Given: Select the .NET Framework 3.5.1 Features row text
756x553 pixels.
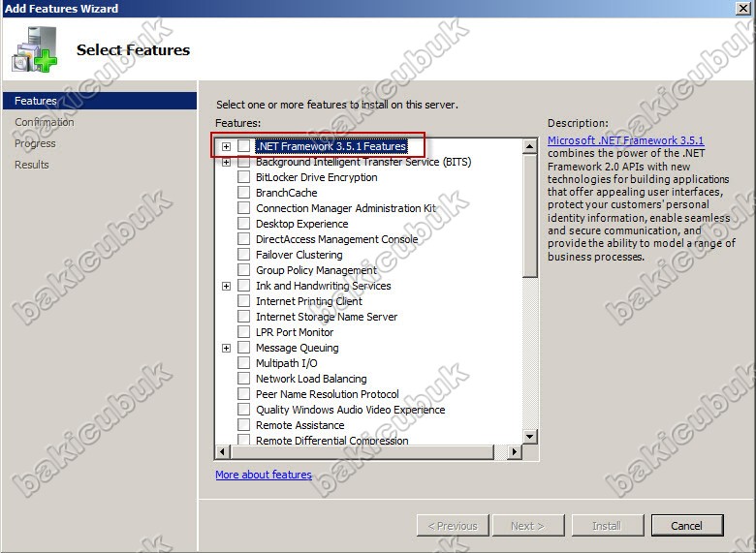Looking at the screenshot, I should pyautogui.click(x=331, y=146).
